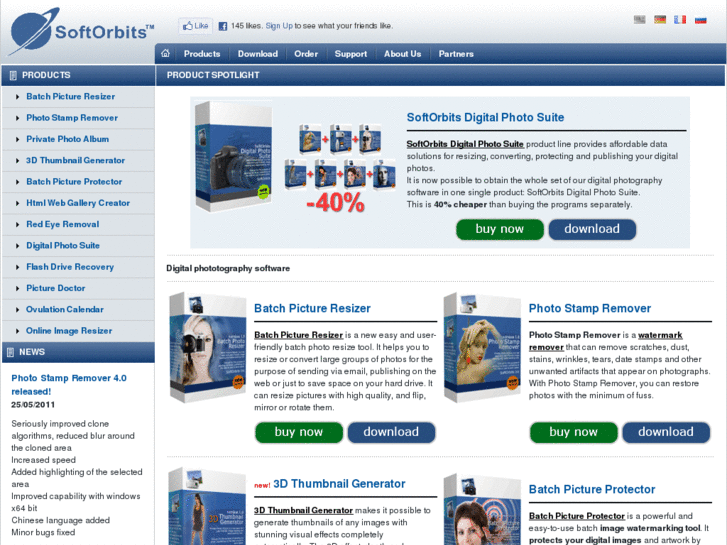Click the Facebook 'f' icon

(223, 26)
